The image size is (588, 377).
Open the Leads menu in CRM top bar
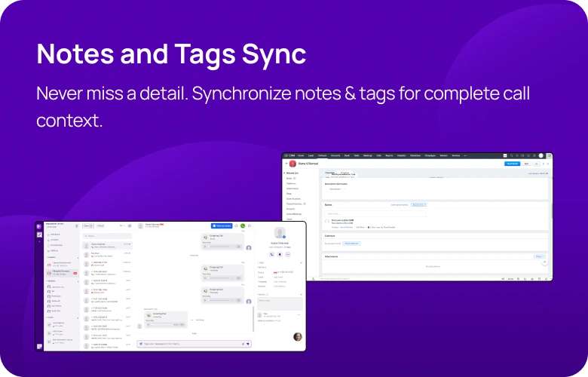pyautogui.click(x=311, y=155)
